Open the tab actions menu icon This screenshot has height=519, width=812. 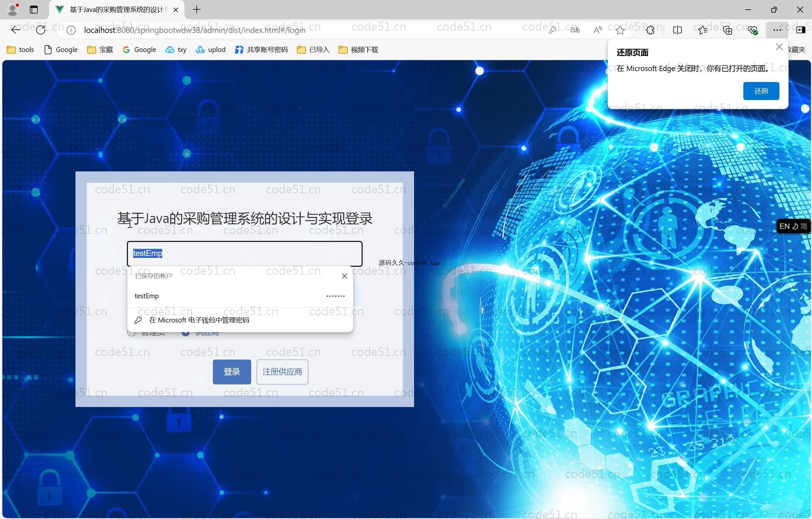[x=34, y=9]
